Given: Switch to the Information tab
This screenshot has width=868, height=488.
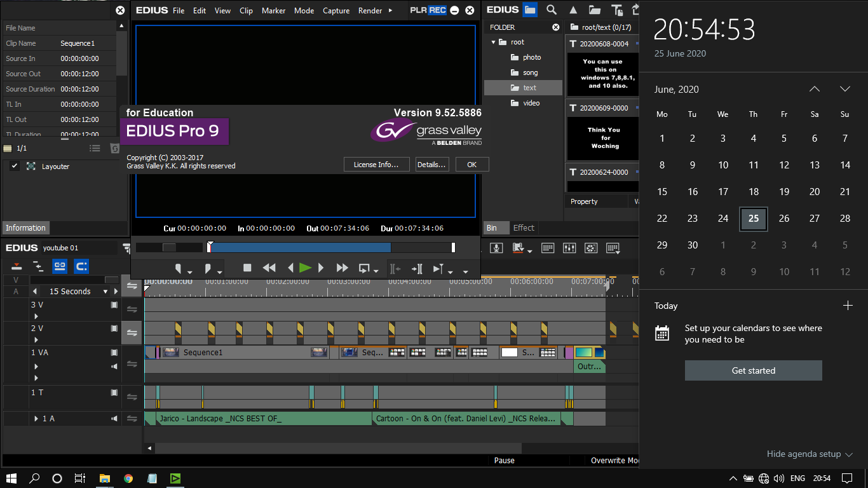Looking at the screenshot, I should [25, 228].
